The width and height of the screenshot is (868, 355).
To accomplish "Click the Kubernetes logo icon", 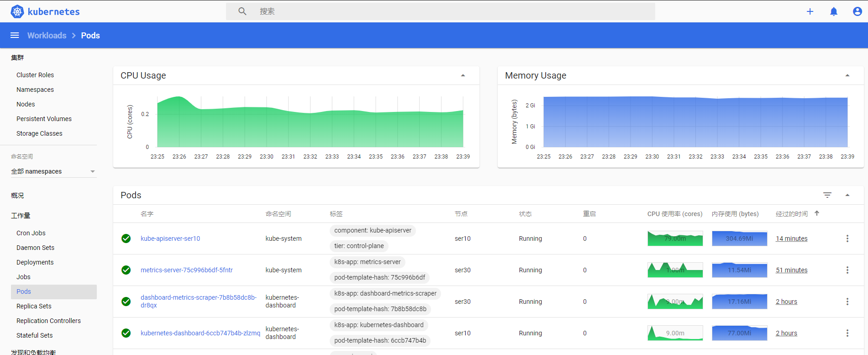I will (17, 11).
